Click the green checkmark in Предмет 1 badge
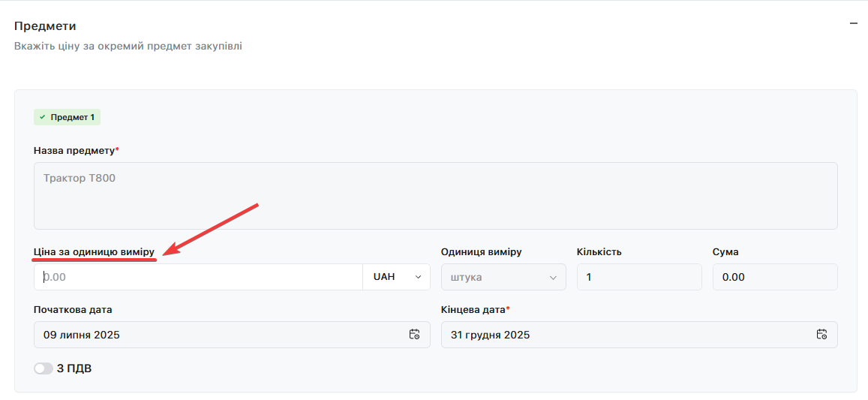Viewport: 868px width, 400px height. pos(43,117)
